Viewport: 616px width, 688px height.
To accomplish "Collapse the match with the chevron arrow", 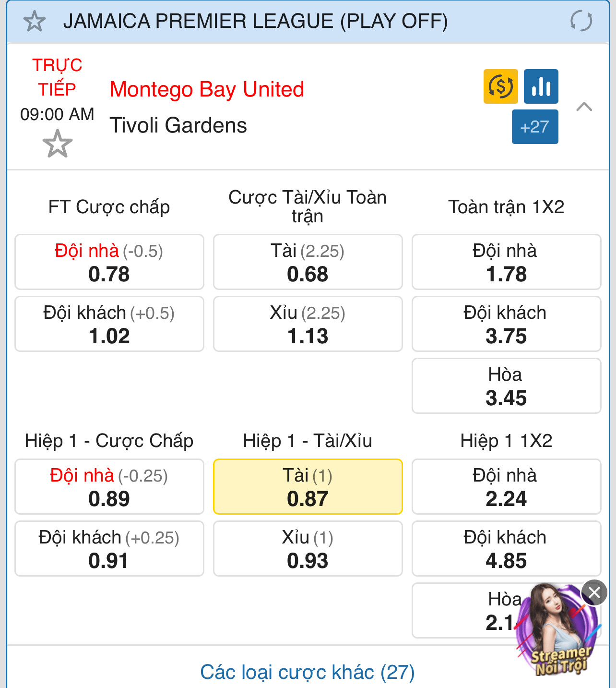I will click(584, 107).
